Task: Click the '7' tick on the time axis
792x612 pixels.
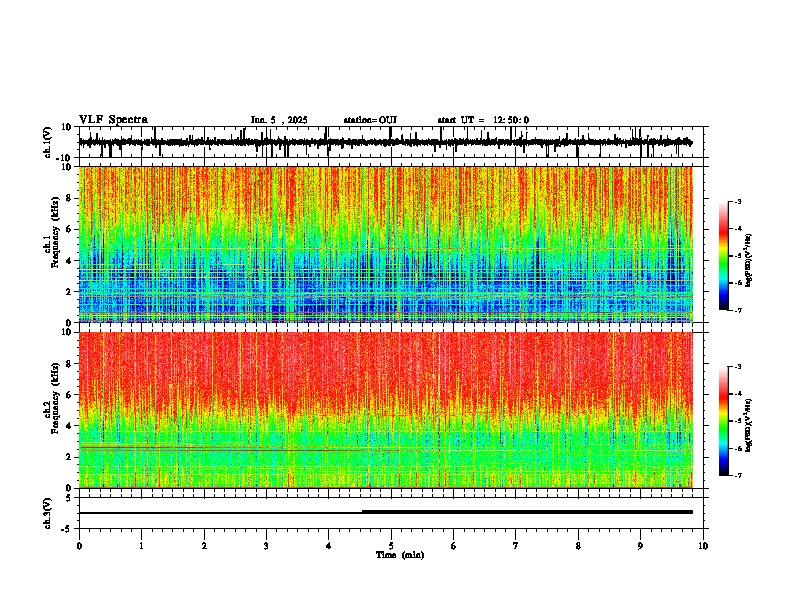Action: 516,546
